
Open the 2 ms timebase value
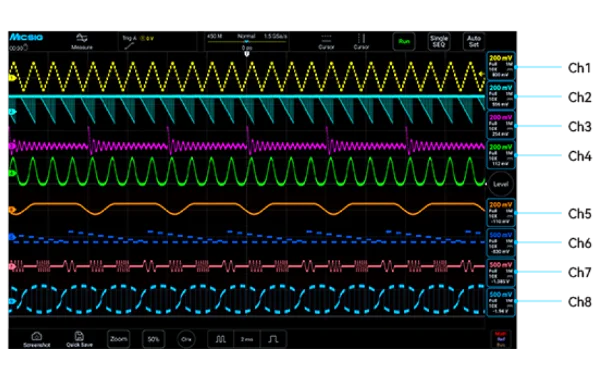pyautogui.click(x=247, y=339)
